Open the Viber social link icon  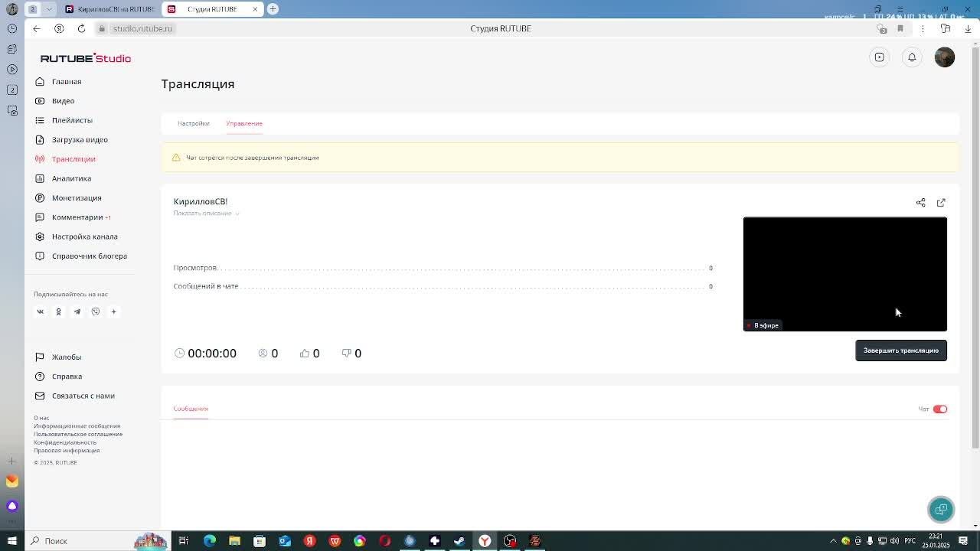(x=96, y=311)
